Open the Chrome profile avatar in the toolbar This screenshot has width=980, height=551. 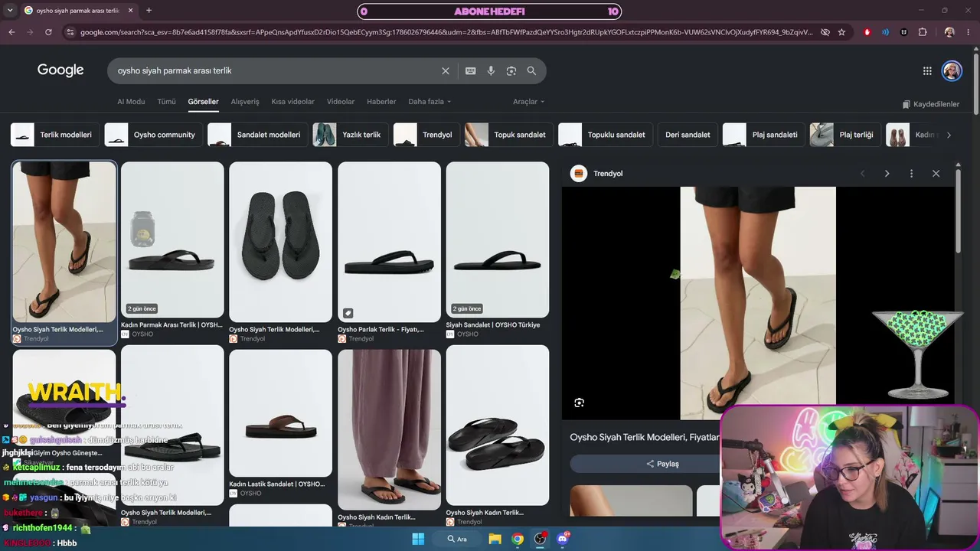click(x=949, y=32)
